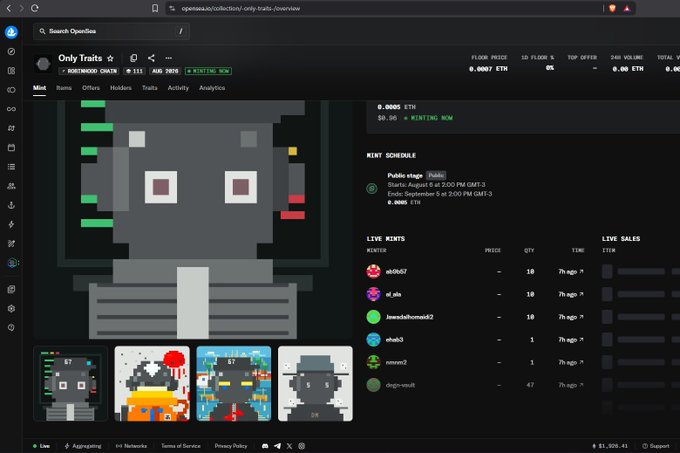The width and height of the screenshot is (680, 453).
Task: Click the ETH price $1,926.41 in footer
Action: tap(610, 446)
